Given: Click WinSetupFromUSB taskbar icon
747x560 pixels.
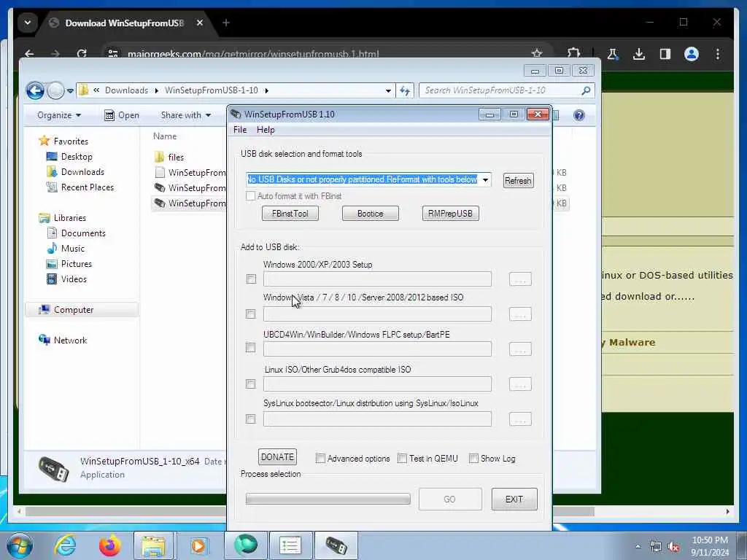Looking at the screenshot, I should (336, 545).
